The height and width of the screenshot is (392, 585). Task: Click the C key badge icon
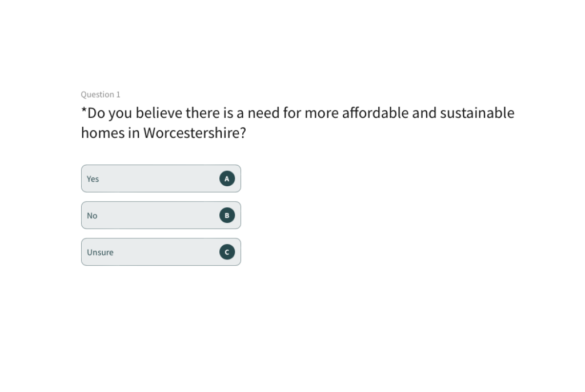coord(227,251)
